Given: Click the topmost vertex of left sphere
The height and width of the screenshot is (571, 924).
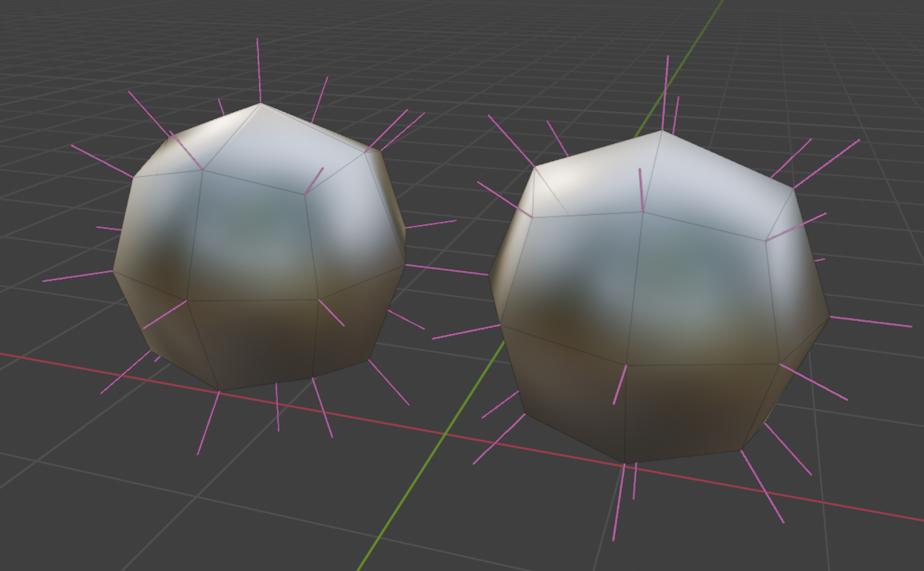Looking at the screenshot, I should pyautogui.click(x=260, y=104).
